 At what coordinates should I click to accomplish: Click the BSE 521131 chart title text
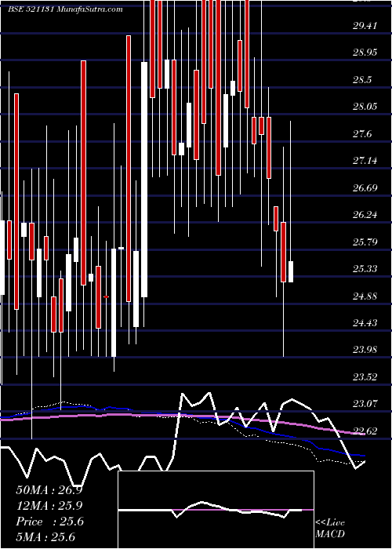pyautogui.click(x=65, y=9)
